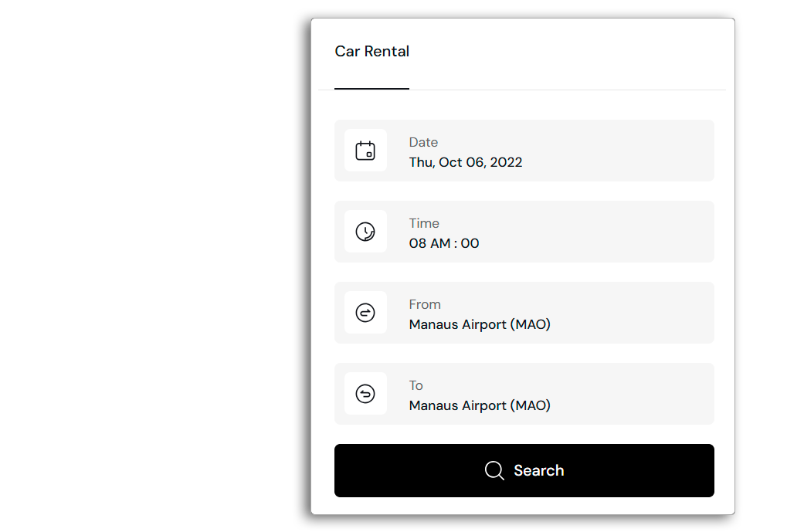Image resolution: width=804 pixels, height=532 pixels.
Task: Select the date Thu, Oct 06, 2022
Action: pos(465,163)
